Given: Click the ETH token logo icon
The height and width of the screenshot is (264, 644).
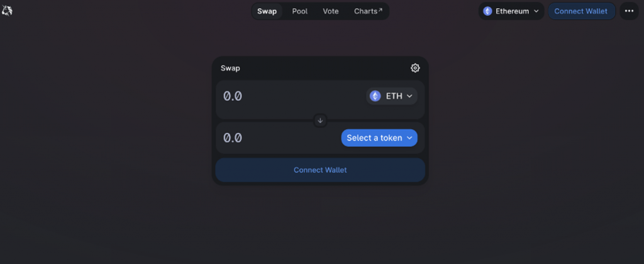Looking at the screenshot, I should coord(375,96).
